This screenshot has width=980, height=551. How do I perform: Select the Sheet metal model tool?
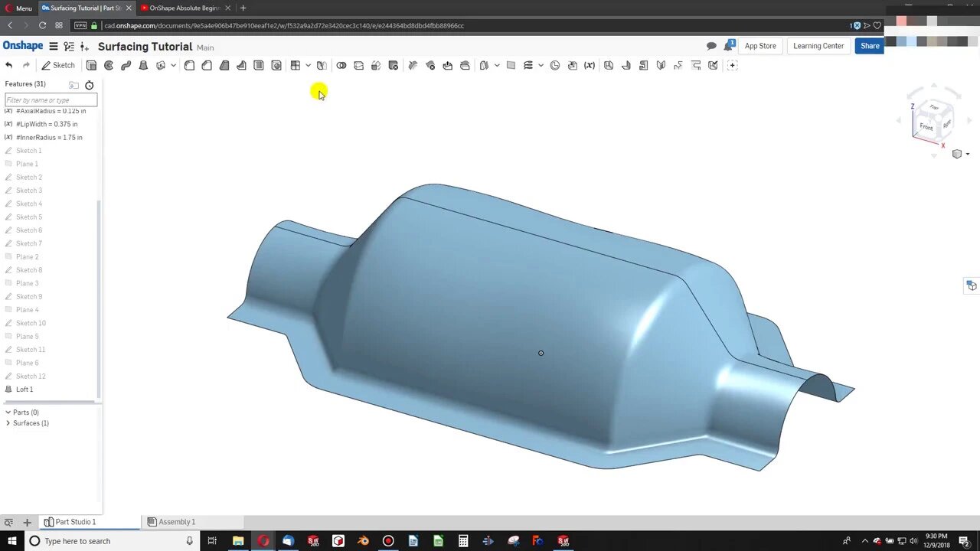609,65
